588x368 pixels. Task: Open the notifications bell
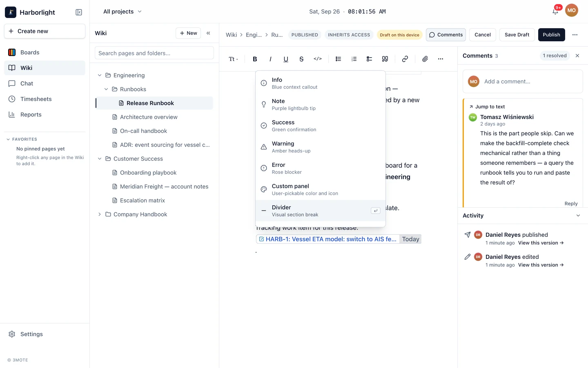555,11
